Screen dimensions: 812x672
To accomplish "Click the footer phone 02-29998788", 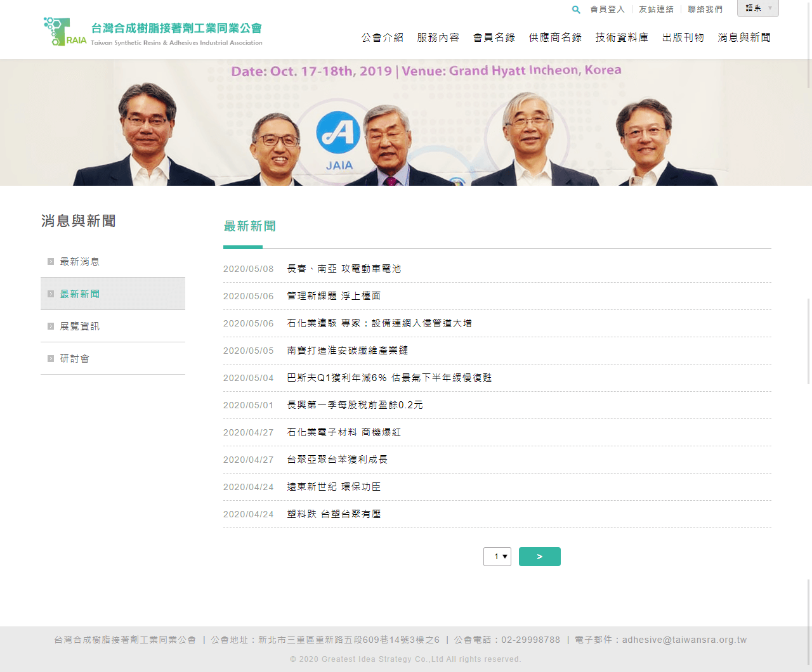I will 530,640.
